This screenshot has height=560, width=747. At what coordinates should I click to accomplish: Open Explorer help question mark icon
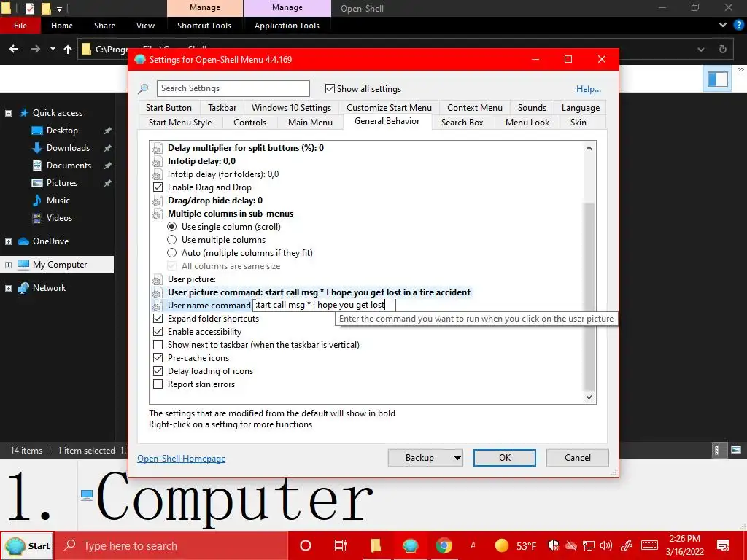738,26
